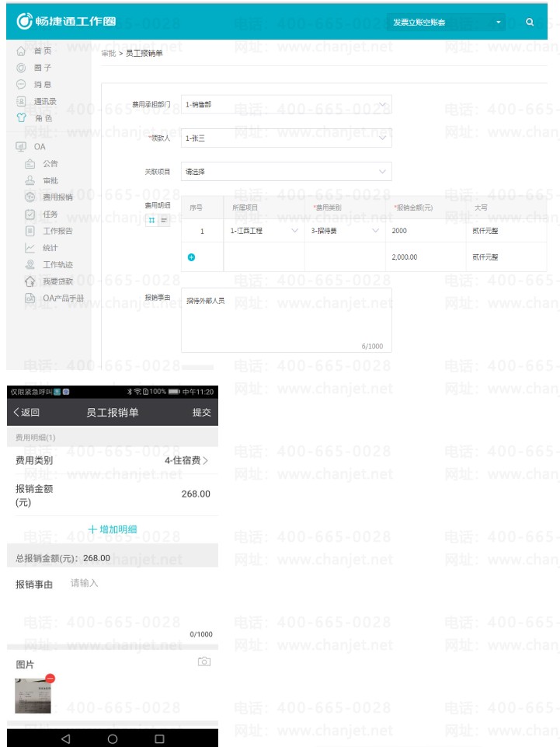
Task: Expand the 3-招待费 expense category dropdown
Action: click(x=345, y=231)
